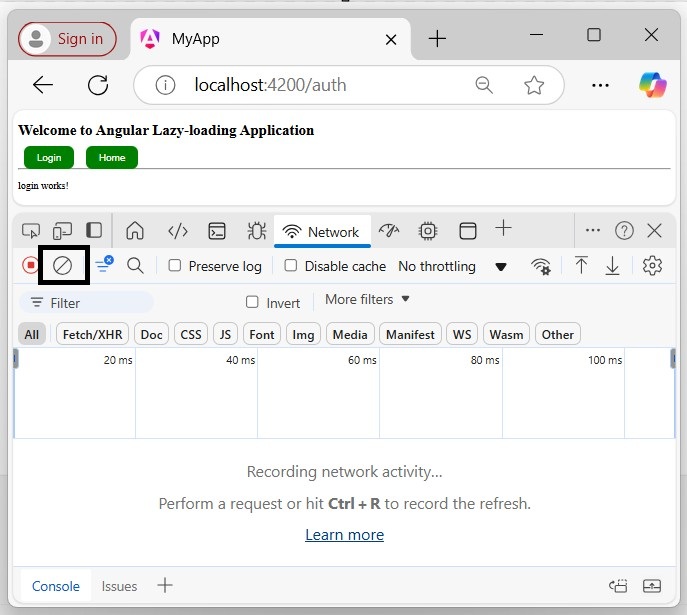Stop recording network log

[31, 266]
